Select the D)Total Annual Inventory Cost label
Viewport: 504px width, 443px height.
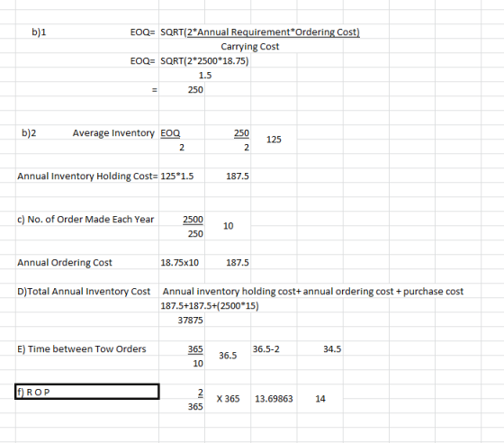click(84, 291)
